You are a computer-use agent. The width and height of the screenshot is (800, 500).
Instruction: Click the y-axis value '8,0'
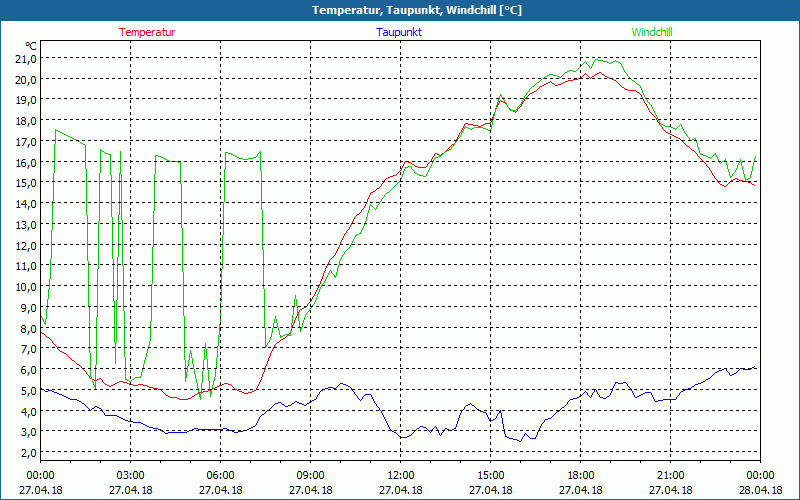(29, 329)
